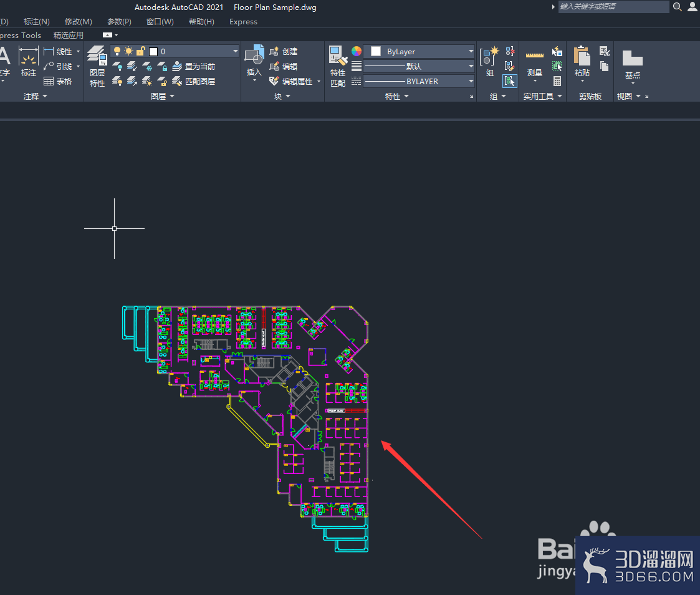Open the 窗口(W) menu

point(160,21)
